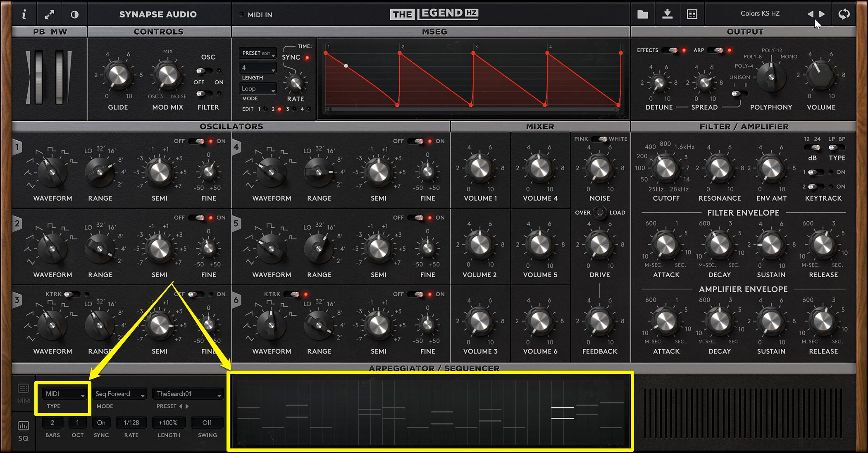Click the OVER LOAD indicator button

[600, 213]
